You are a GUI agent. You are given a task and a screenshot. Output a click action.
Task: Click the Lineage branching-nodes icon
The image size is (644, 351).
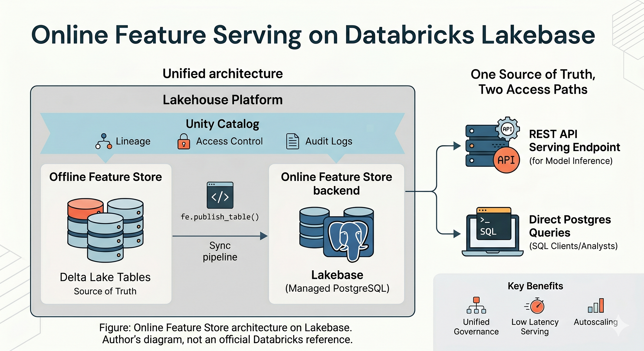click(104, 141)
